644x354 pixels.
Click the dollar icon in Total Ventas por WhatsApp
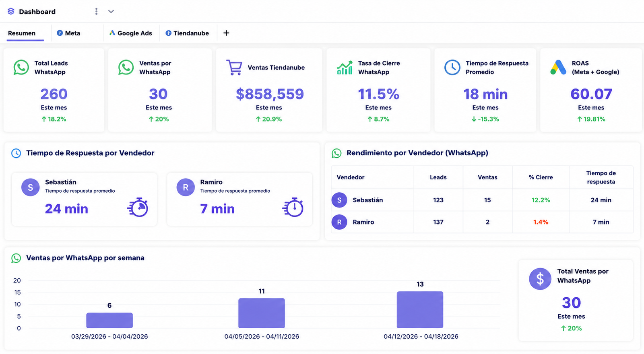coord(540,279)
